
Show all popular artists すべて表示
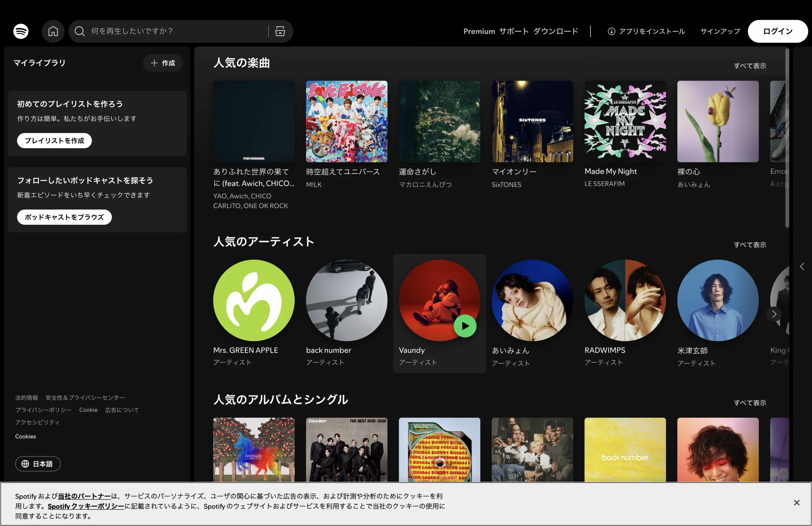pos(750,245)
